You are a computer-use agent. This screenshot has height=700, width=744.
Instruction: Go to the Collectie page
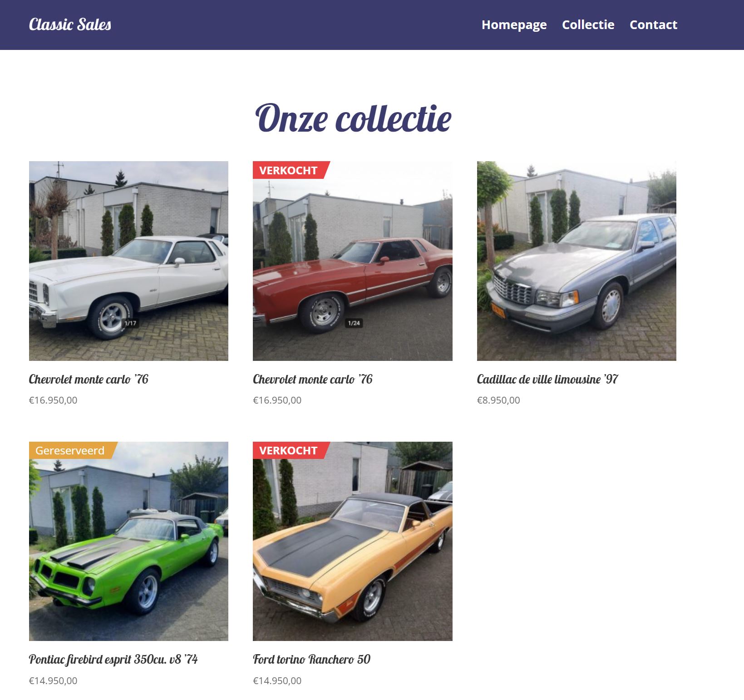588,25
